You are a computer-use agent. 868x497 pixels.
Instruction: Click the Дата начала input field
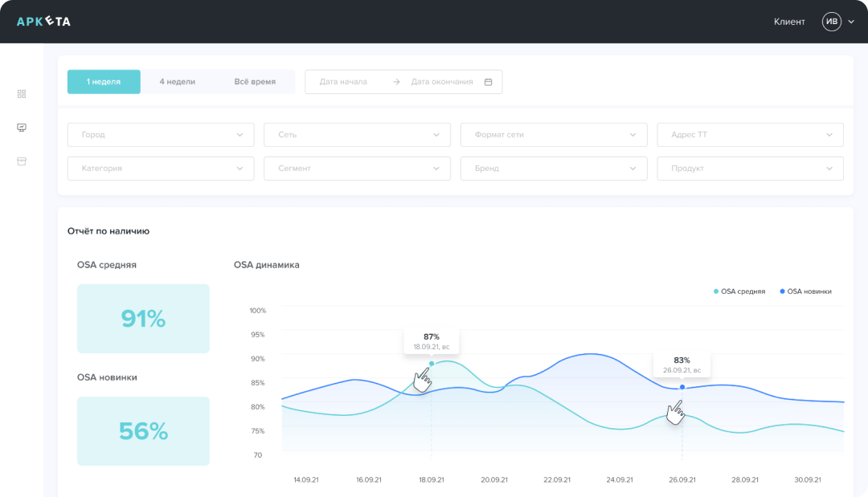(x=344, y=82)
